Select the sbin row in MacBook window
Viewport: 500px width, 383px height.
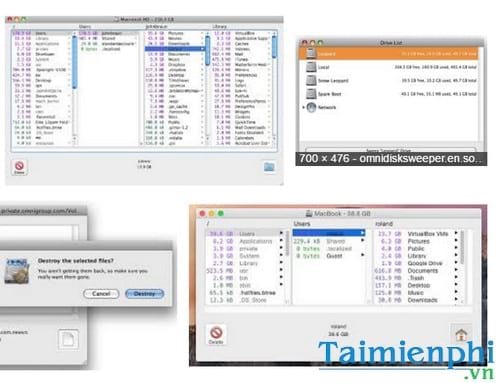point(245,285)
